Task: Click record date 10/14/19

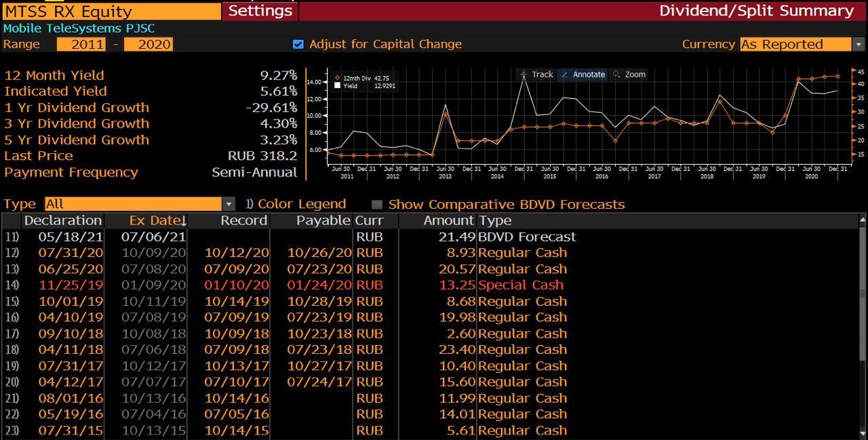Action: 237,301
